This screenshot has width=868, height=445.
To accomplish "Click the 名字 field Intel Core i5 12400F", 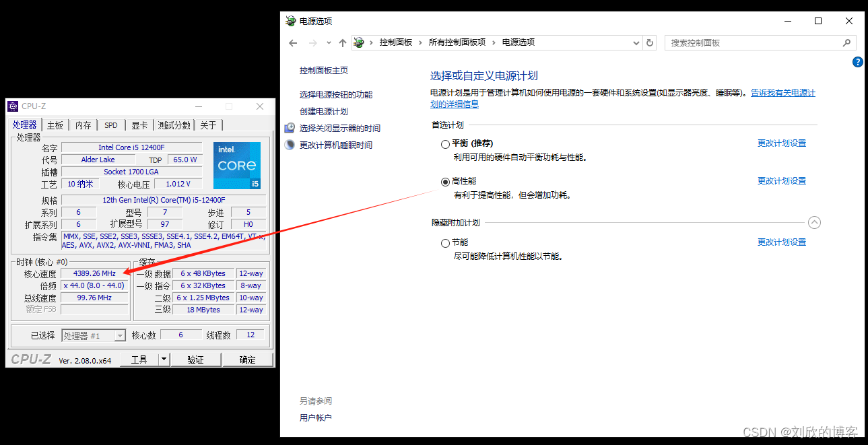I will [x=131, y=147].
